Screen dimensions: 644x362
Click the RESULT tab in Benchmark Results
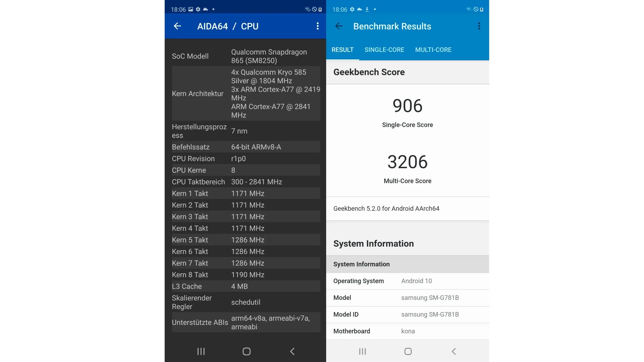(x=343, y=50)
